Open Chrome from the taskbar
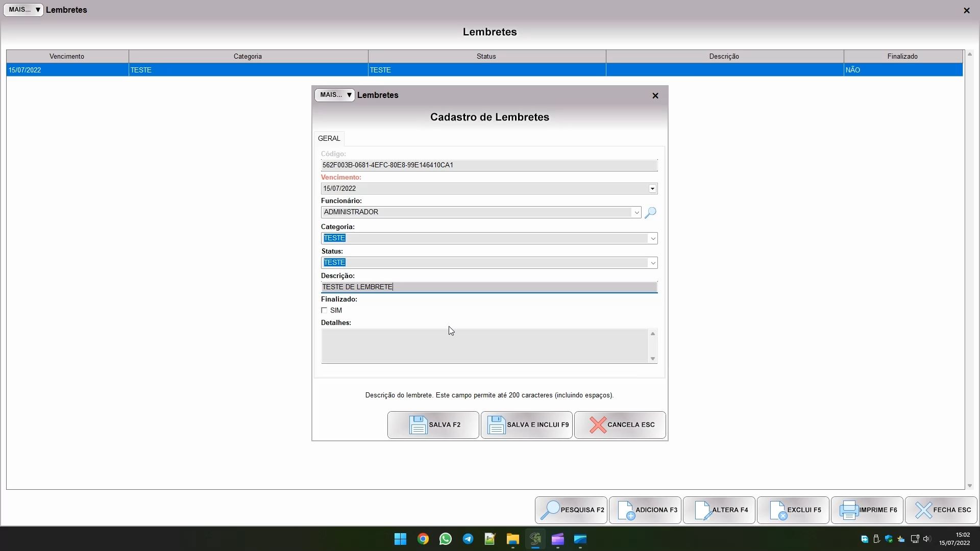This screenshot has height=551, width=980. (x=423, y=539)
